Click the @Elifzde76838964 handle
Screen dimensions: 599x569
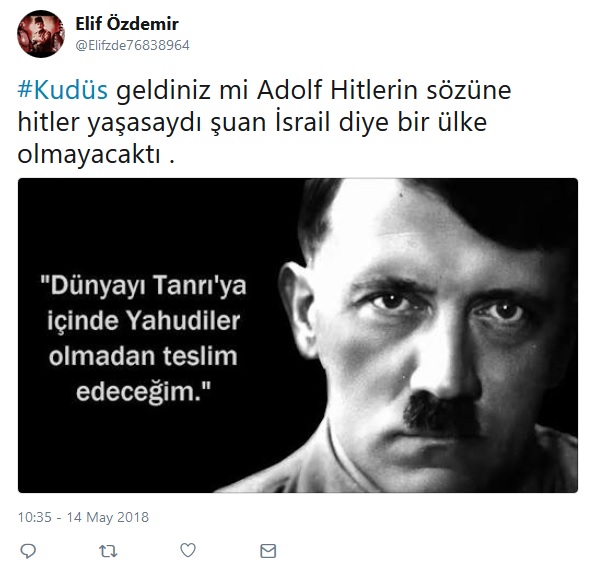132,45
